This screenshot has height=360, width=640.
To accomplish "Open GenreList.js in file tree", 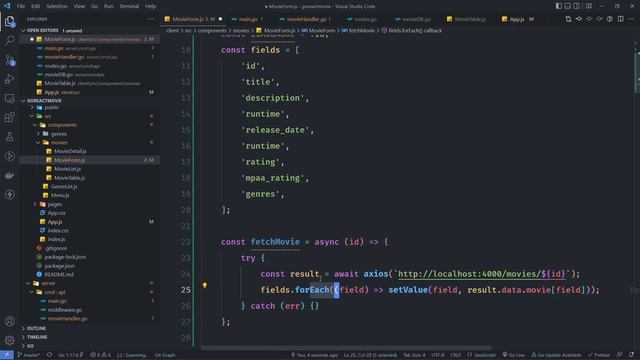I will pos(64,187).
